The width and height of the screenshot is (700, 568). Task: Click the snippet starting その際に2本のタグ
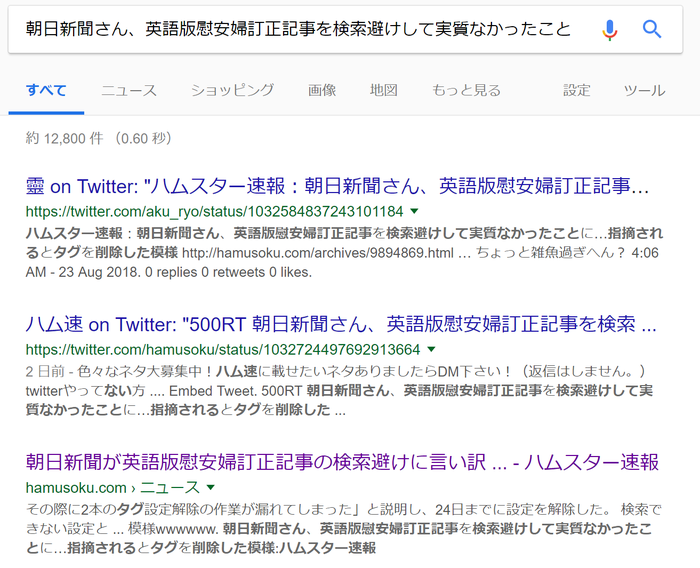pos(343,529)
